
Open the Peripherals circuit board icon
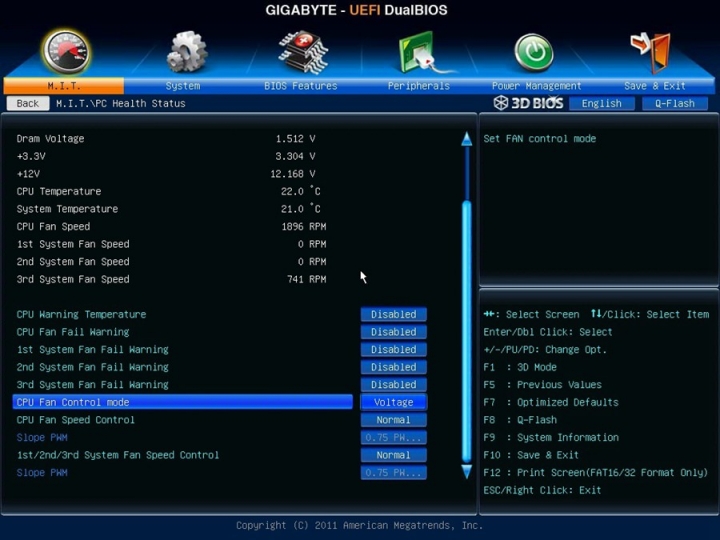tap(425, 52)
